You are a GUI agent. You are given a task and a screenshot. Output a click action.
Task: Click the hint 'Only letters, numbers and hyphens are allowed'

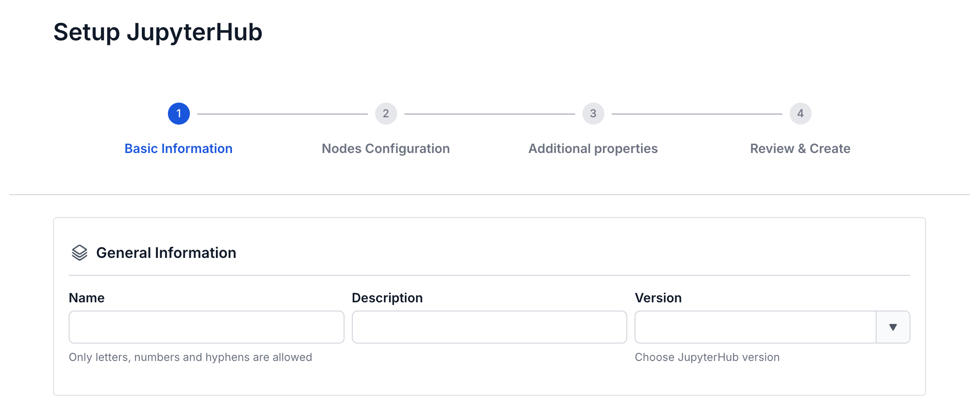point(190,357)
